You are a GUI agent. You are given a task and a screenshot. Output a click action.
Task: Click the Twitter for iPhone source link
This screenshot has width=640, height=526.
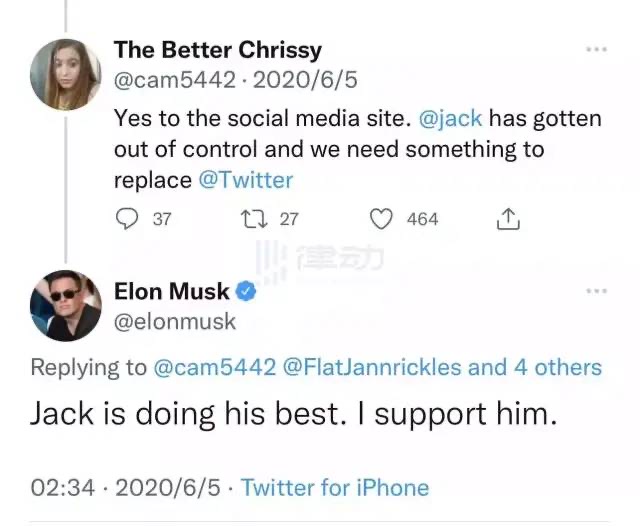335,487
